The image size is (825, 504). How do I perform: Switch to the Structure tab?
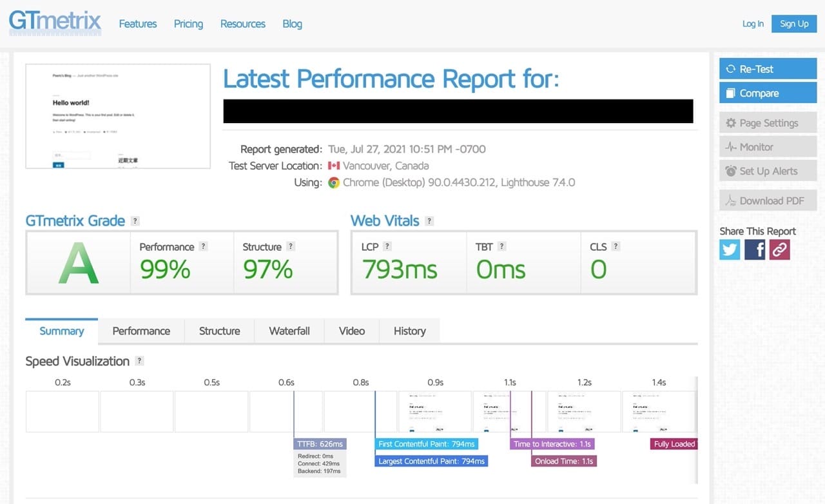[x=219, y=331]
